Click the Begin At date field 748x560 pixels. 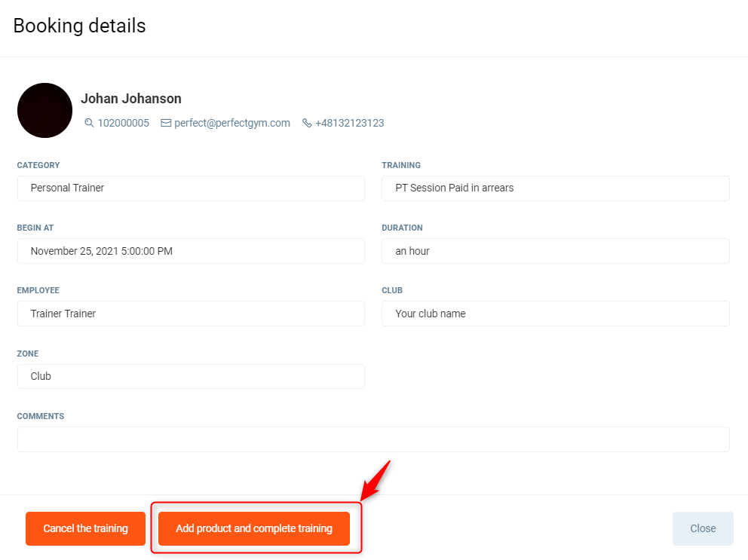pos(191,251)
